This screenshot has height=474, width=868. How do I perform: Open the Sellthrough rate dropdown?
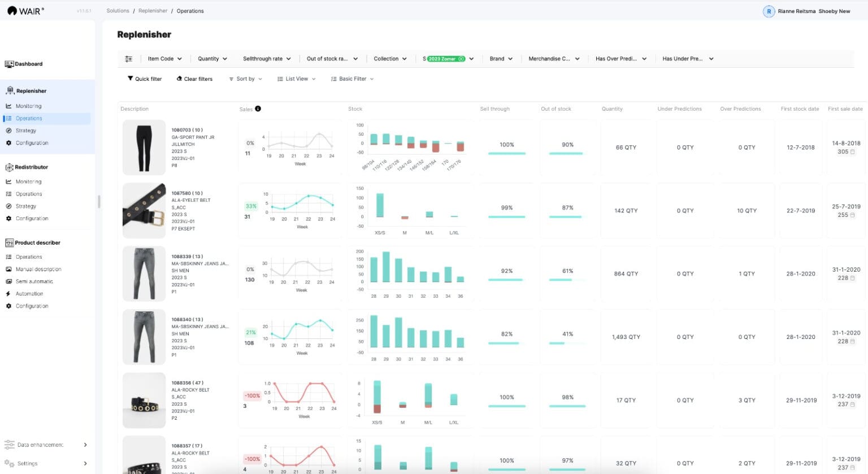pyautogui.click(x=267, y=58)
